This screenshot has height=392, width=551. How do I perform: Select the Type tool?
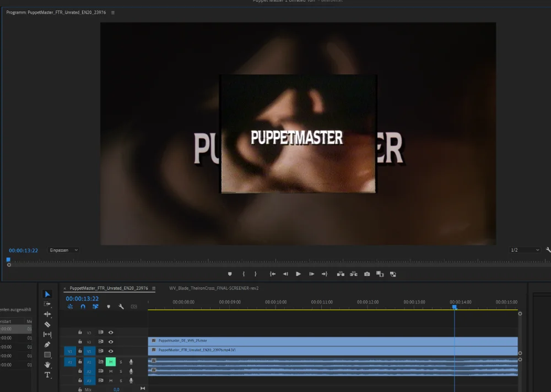point(47,375)
